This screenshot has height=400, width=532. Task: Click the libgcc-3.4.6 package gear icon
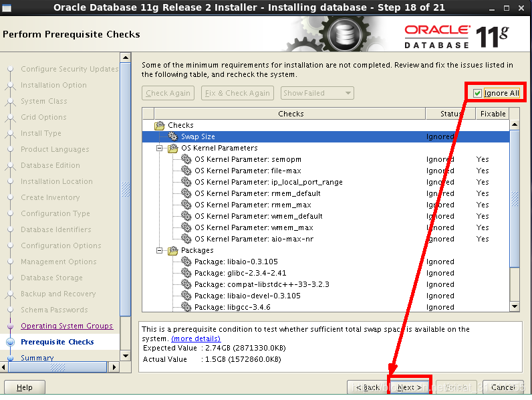[x=186, y=307]
